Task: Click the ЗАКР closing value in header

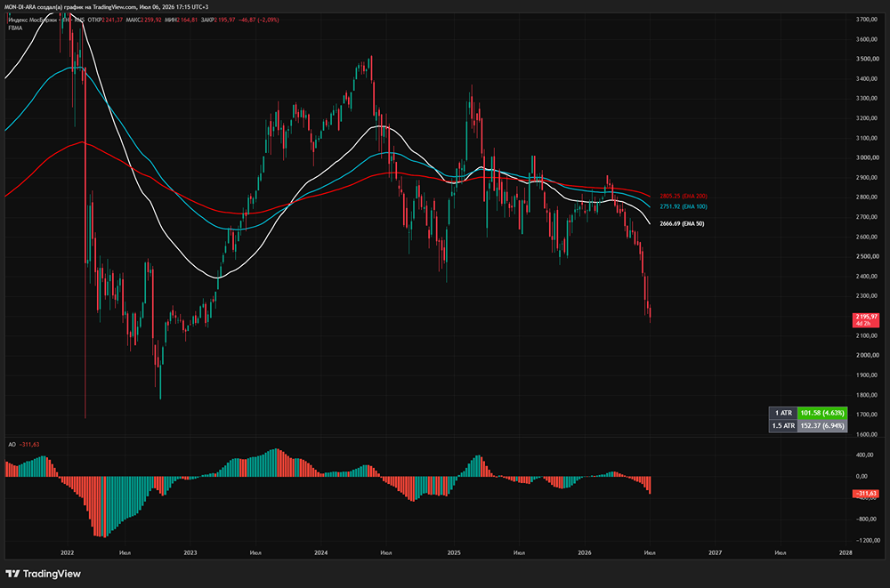Action: [226, 20]
